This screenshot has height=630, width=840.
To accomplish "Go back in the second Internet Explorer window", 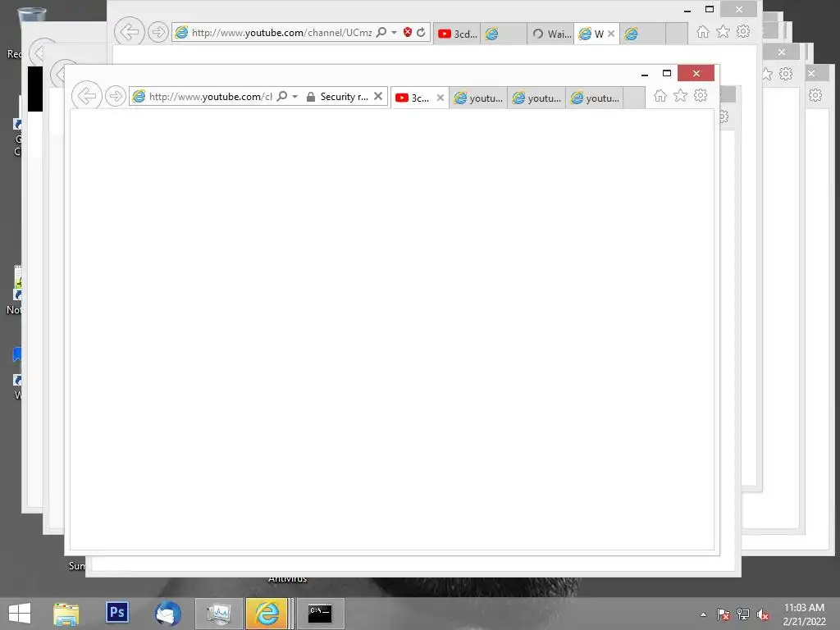I will coord(129,32).
